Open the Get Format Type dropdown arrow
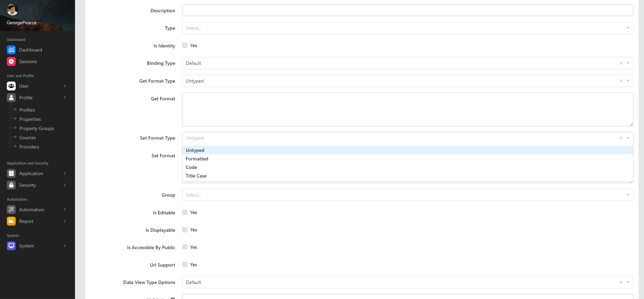This screenshot has height=299, width=644. [x=628, y=81]
